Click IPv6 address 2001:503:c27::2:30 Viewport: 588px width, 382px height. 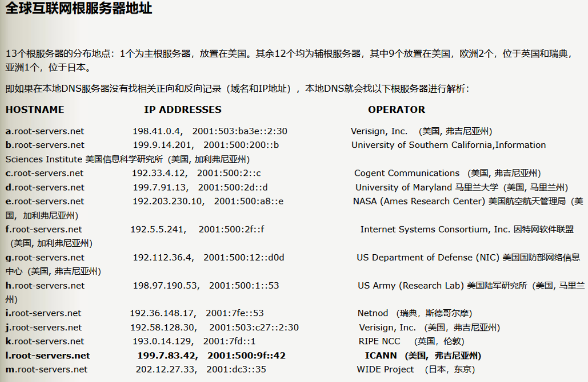click(254, 327)
